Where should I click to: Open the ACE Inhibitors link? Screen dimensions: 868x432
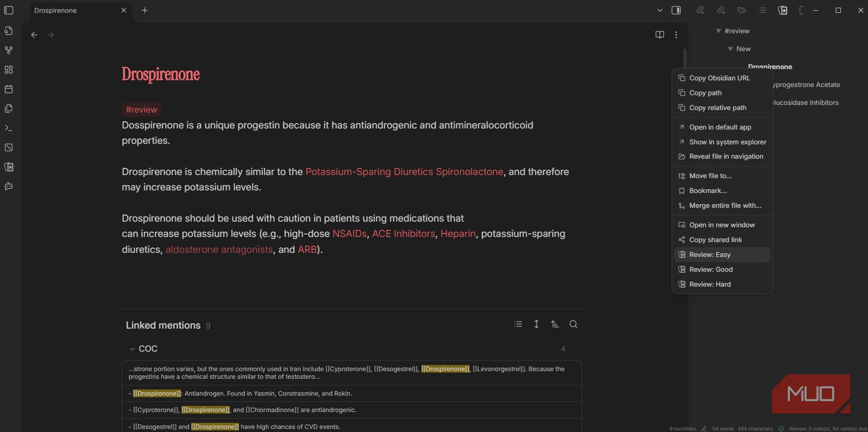pyautogui.click(x=404, y=234)
